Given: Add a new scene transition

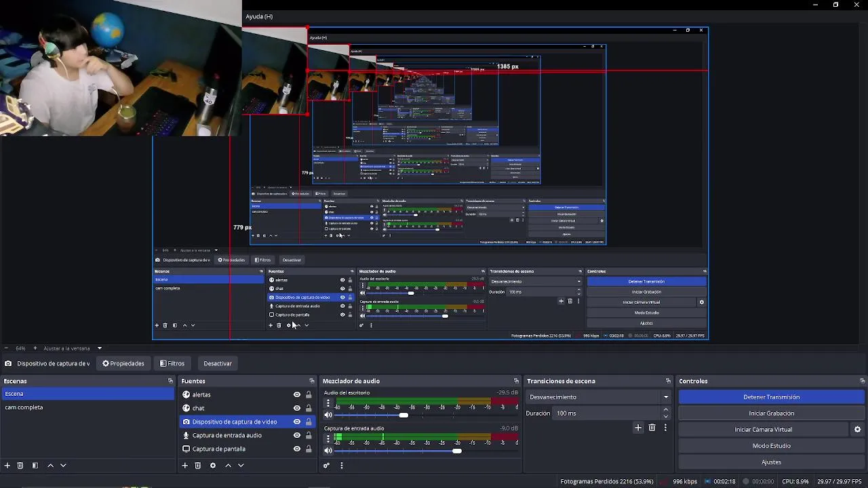Looking at the screenshot, I should coord(638,428).
